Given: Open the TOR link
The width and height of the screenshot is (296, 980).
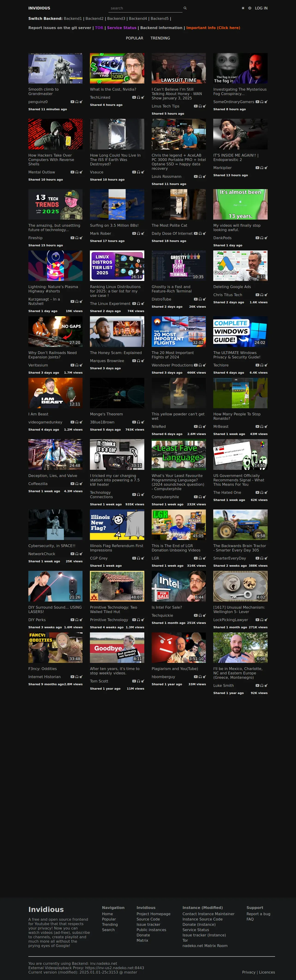Looking at the screenshot, I should [99, 28].
